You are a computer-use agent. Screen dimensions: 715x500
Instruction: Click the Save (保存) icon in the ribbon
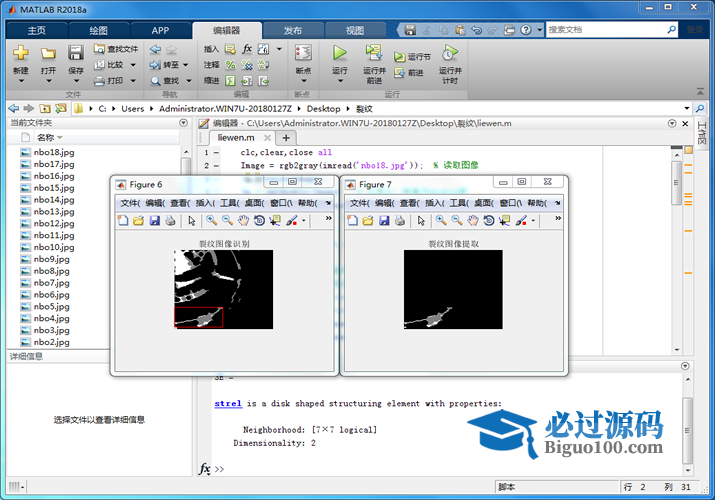pyautogui.click(x=76, y=53)
